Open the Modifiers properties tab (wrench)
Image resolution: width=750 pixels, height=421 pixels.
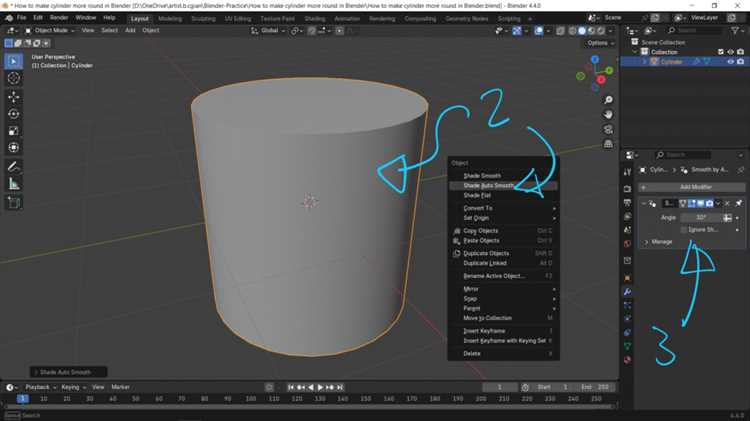pyautogui.click(x=627, y=291)
